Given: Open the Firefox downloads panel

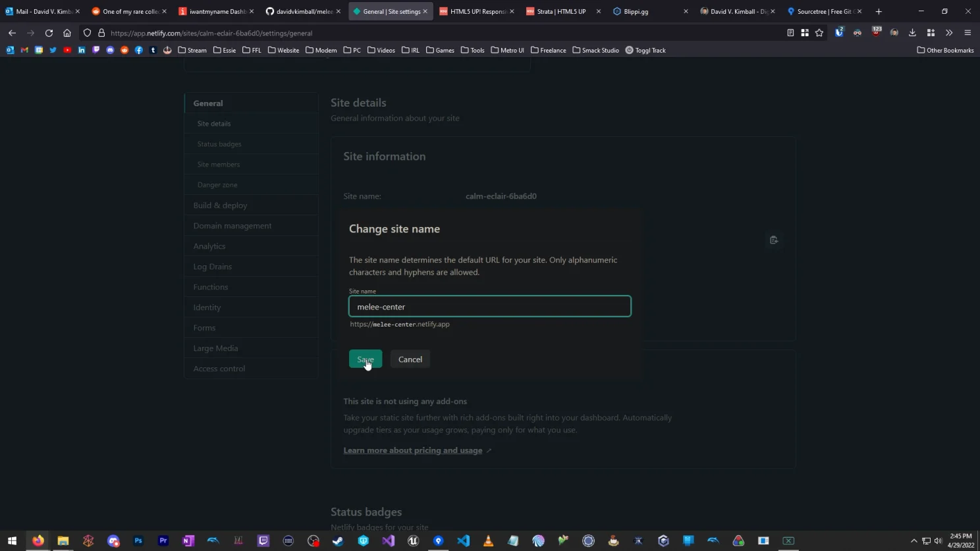Looking at the screenshot, I should point(912,33).
